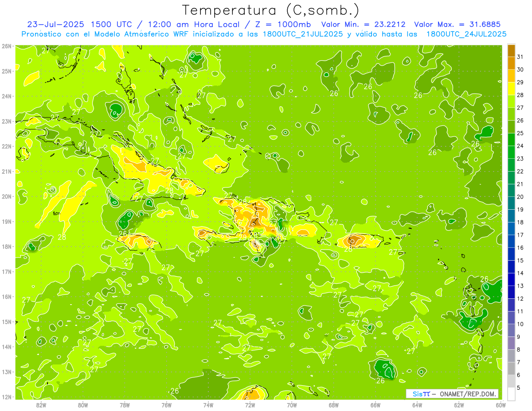
Task: Click the longitude axis label '70W'
Action: click(292, 404)
